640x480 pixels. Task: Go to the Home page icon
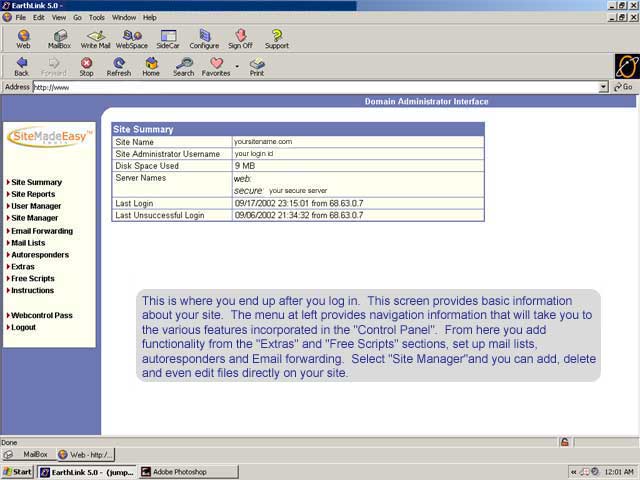click(x=151, y=66)
